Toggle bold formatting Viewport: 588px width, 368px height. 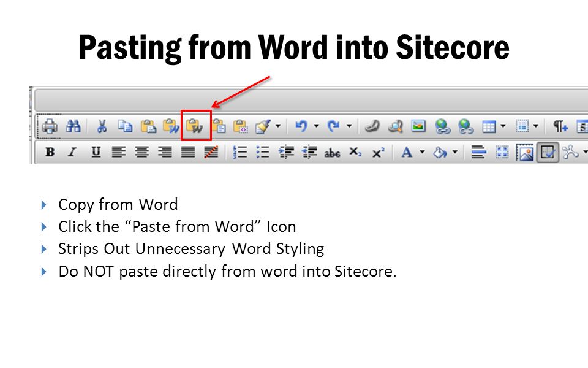click(x=50, y=152)
